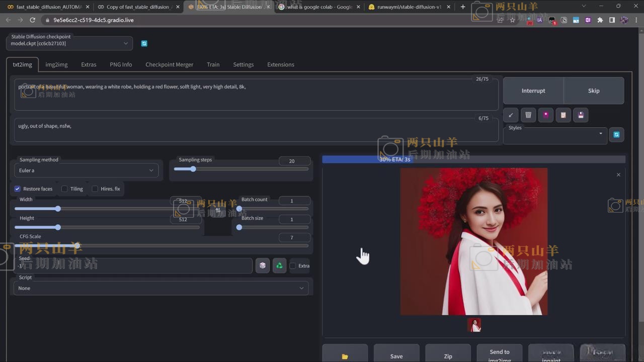644x362 pixels.
Task: Refresh the Stable Diffusion checkpoint list
Action: pyautogui.click(x=144, y=44)
